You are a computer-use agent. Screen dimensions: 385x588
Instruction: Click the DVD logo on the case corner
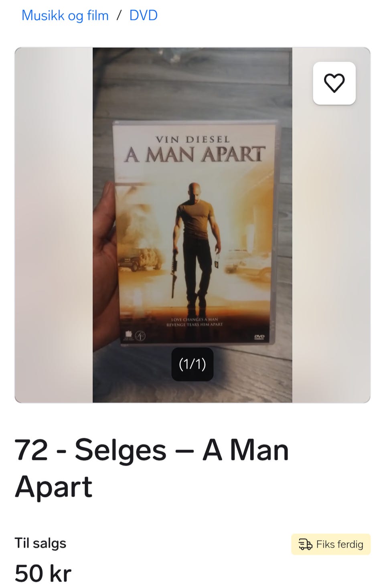tap(259, 337)
